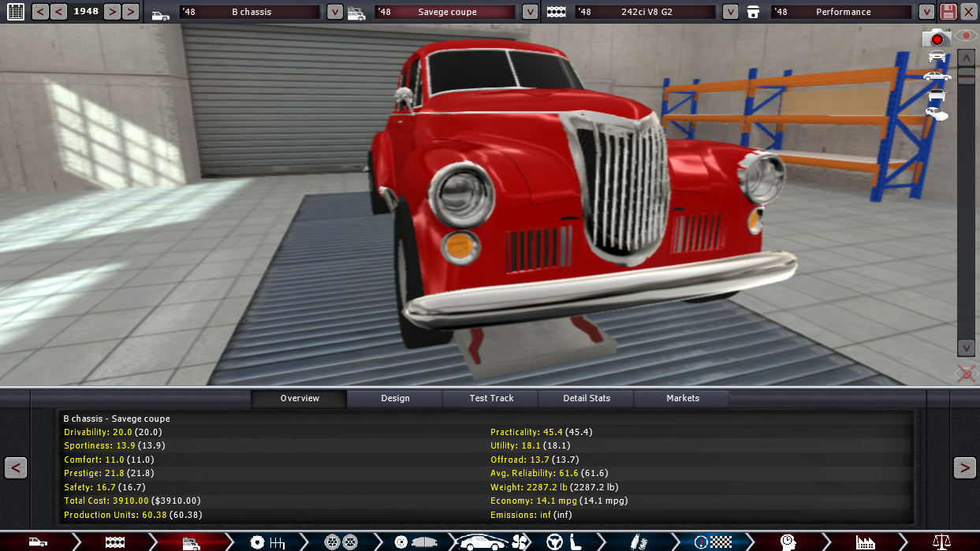Image resolution: width=980 pixels, height=551 pixels.
Task: Click the vertical slider handle on right
Action: click(966, 76)
